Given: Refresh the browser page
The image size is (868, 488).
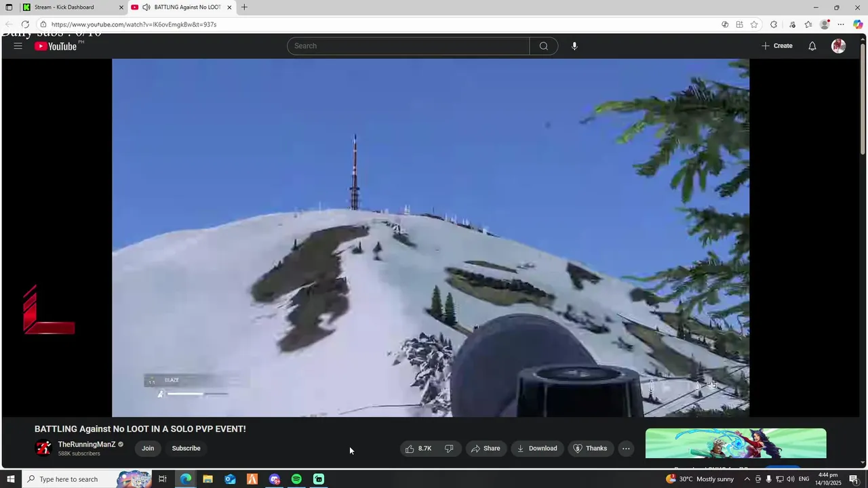Looking at the screenshot, I should pos(25,24).
